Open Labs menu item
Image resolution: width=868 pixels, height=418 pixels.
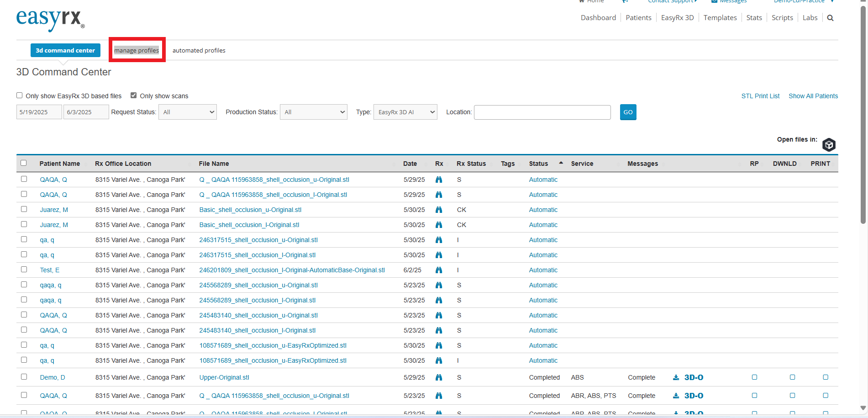click(x=810, y=18)
